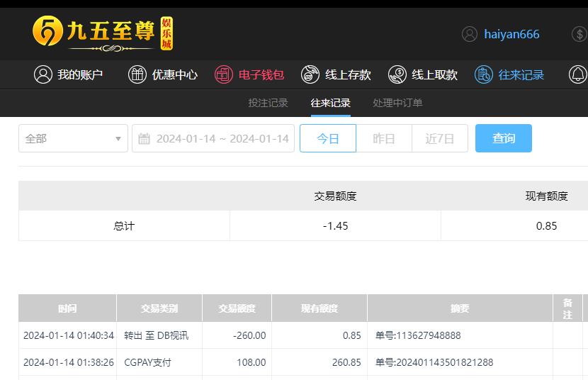588x380 pixels.
Task: Click the user avatar icon beside haiyan666
Action: (470, 34)
